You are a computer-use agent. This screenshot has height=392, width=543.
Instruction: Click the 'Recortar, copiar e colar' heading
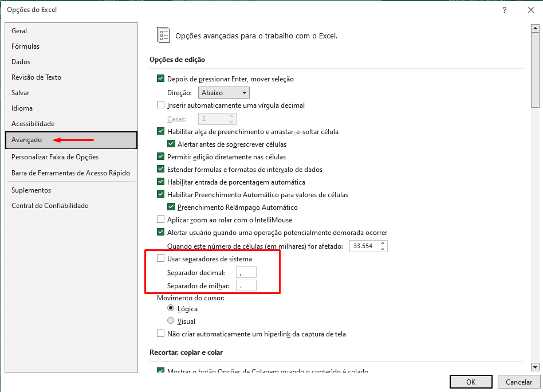186,352
